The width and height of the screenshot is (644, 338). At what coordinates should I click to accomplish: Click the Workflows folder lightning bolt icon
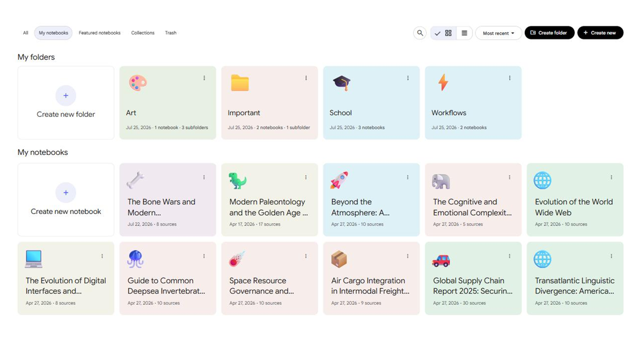click(443, 83)
